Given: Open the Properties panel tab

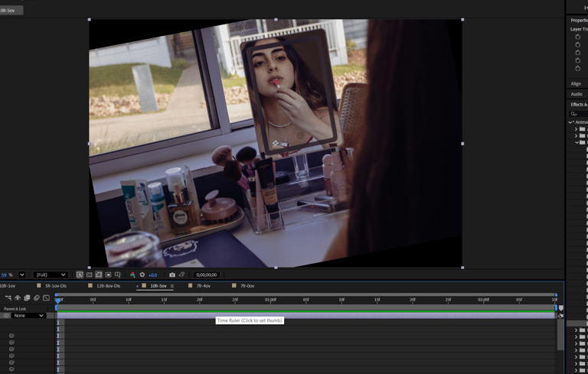Looking at the screenshot, I should (x=579, y=20).
